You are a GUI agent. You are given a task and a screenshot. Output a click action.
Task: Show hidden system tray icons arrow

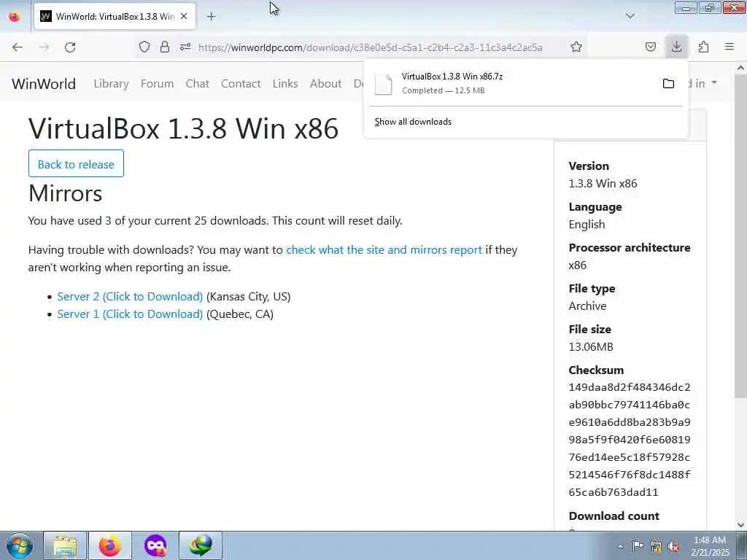point(620,546)
